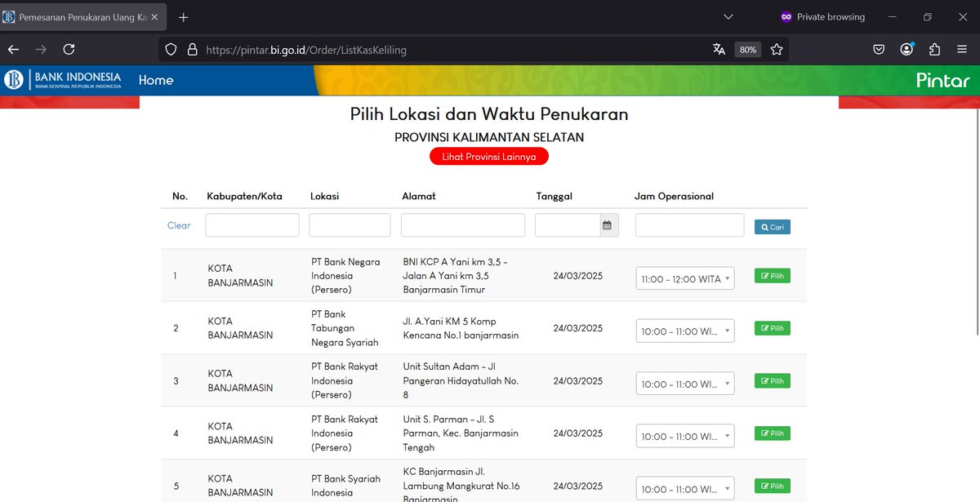The height and width of the screenshot is (502, 980).
Task: Click the Private browsing indicator
Action: coord(822,17)
